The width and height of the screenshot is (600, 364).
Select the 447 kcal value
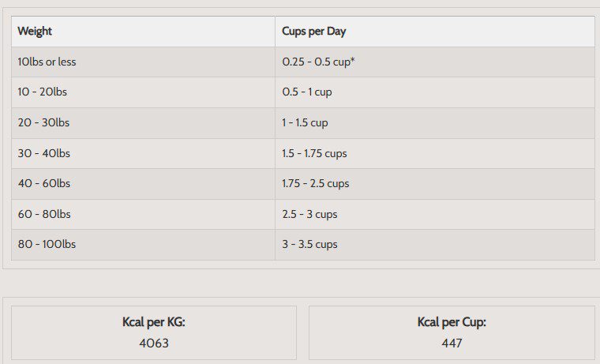click(452, 343)
